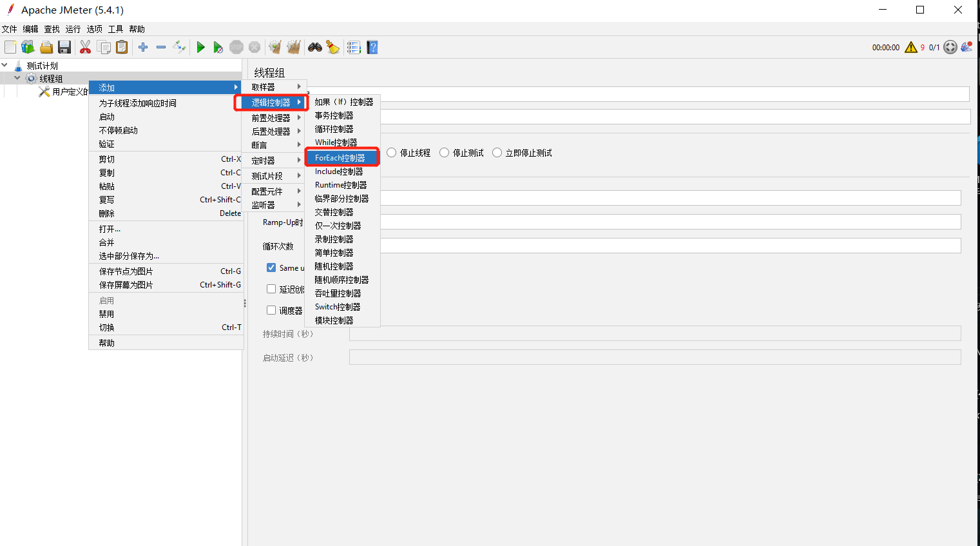Click the Toggle enable/disable icon

point(179,47)
